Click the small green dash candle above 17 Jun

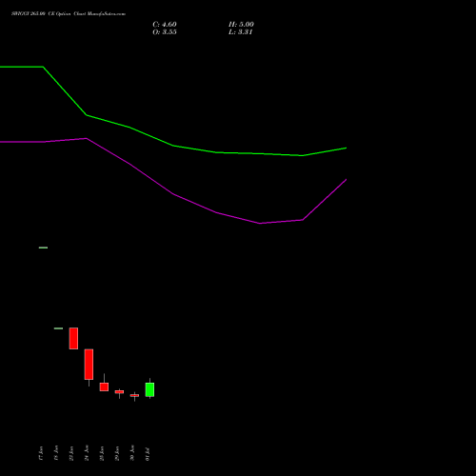[43, 248]
